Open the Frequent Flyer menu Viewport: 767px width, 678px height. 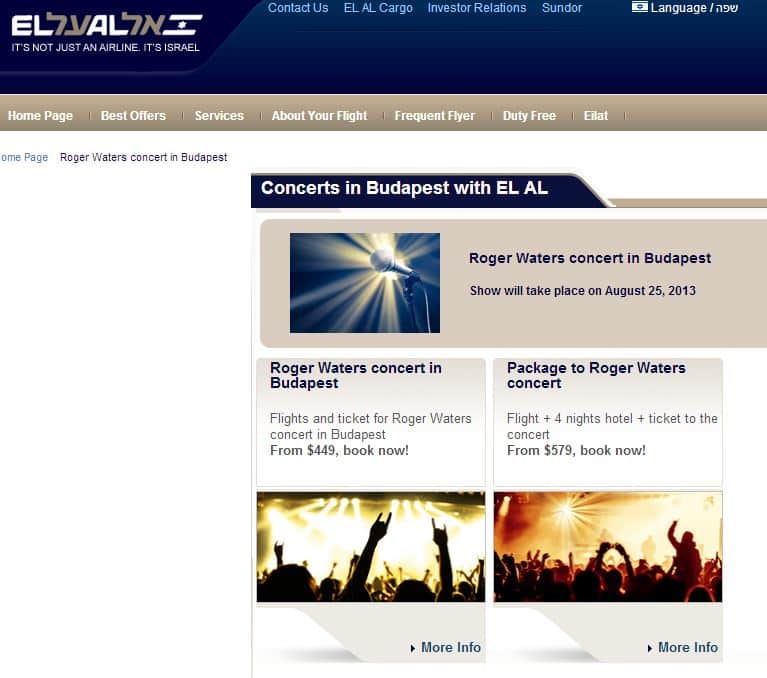coord(434,116)
